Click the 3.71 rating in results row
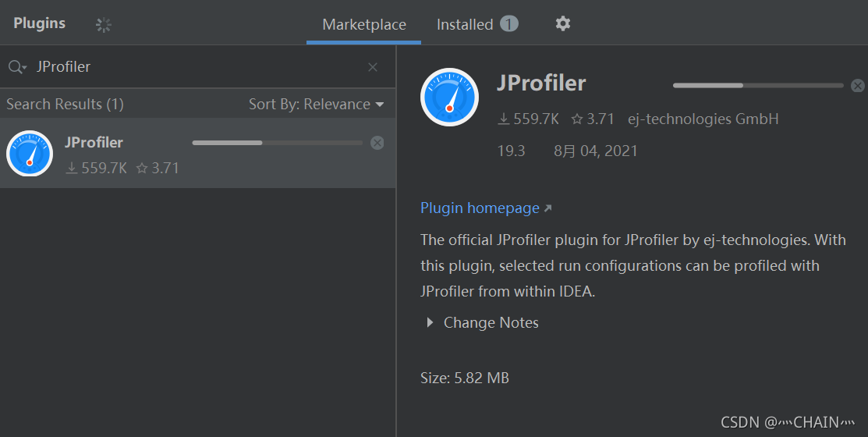 coord(158,168)
